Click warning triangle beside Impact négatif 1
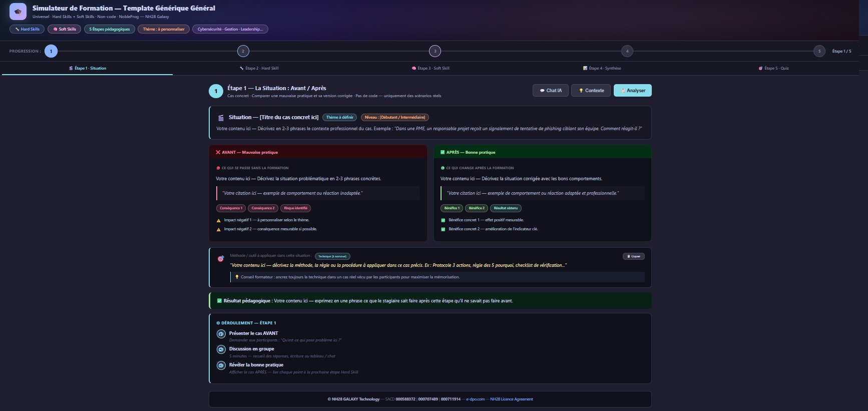Viewport: 868px width, 411px height. tap(218, 220)
